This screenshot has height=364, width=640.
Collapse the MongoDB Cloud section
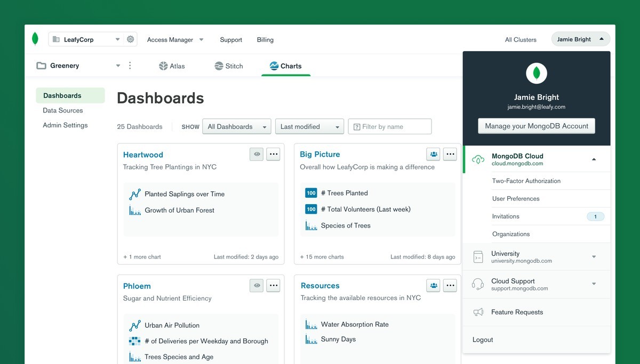(x=594, y=159)
